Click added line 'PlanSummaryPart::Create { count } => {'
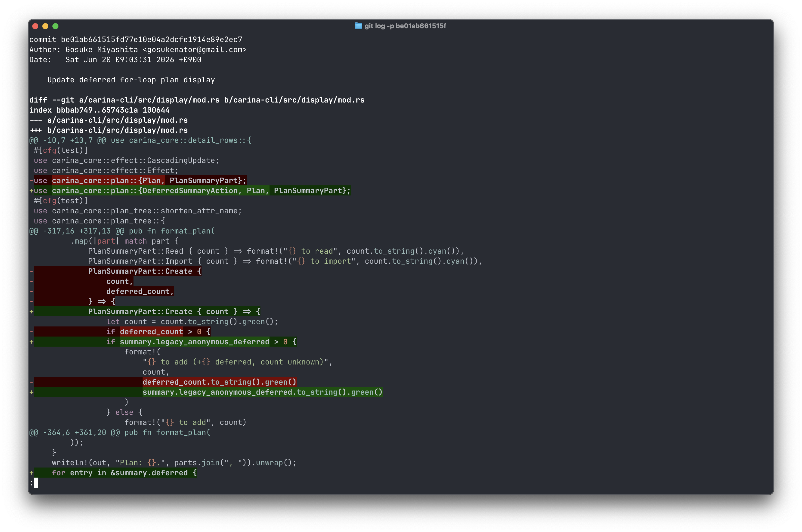 pos(145,311)
